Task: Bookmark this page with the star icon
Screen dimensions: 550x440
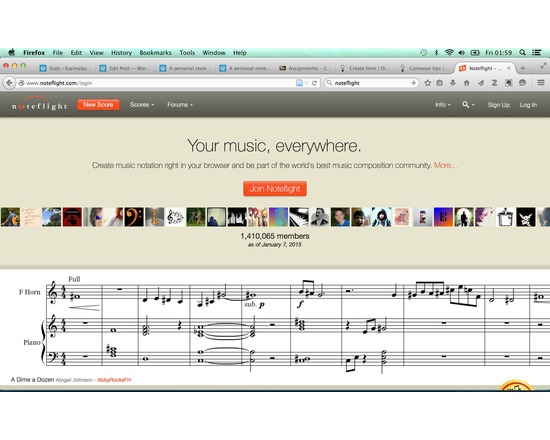Action: pyautogui.click(x=428, y=83)
